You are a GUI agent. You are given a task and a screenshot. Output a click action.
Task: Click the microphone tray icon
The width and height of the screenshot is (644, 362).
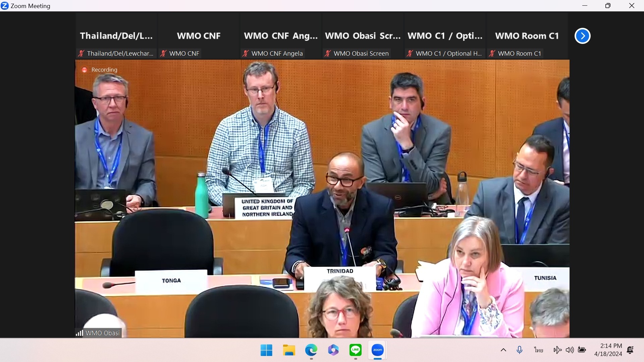[x=519, y=350]
